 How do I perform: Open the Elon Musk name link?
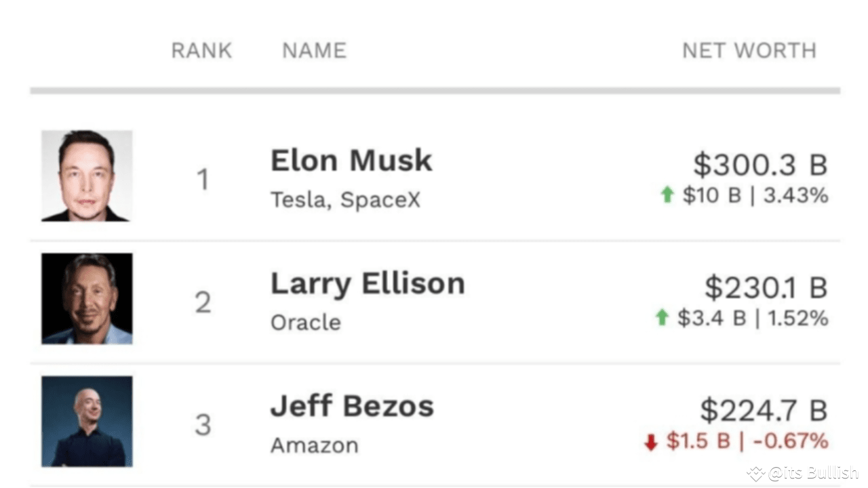point(351,161)
